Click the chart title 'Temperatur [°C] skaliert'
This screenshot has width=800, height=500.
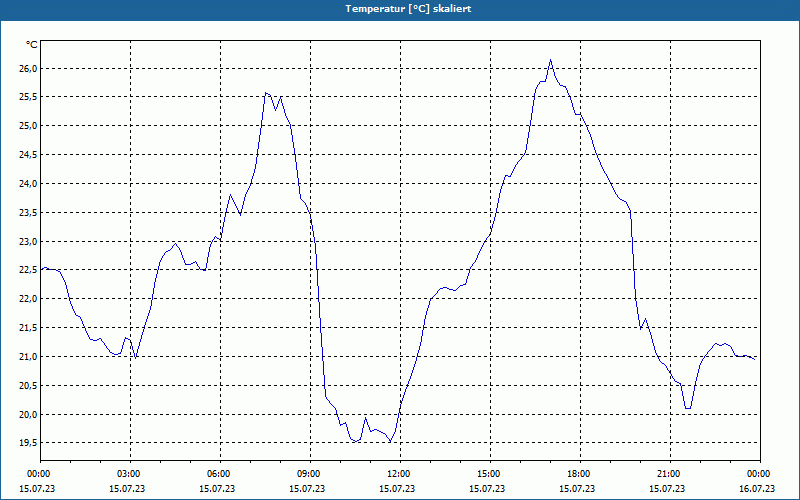point(408,9)
